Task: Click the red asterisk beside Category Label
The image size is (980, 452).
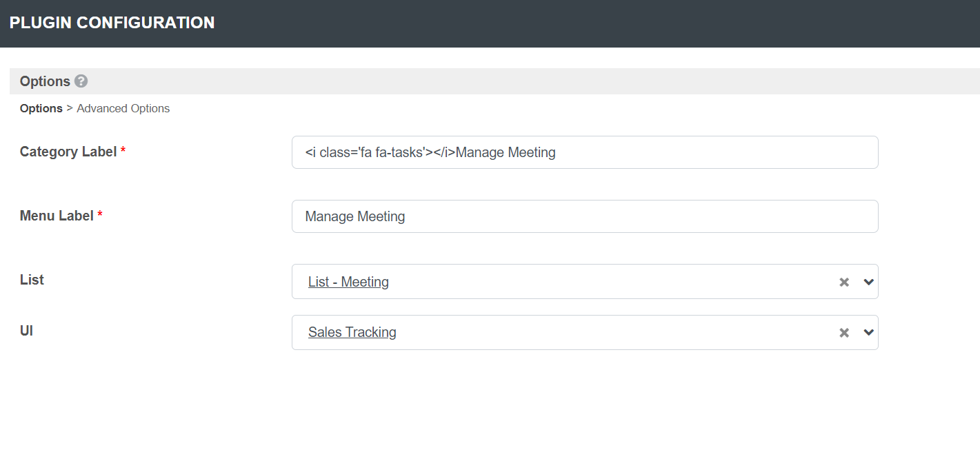Action: point(123,151)
